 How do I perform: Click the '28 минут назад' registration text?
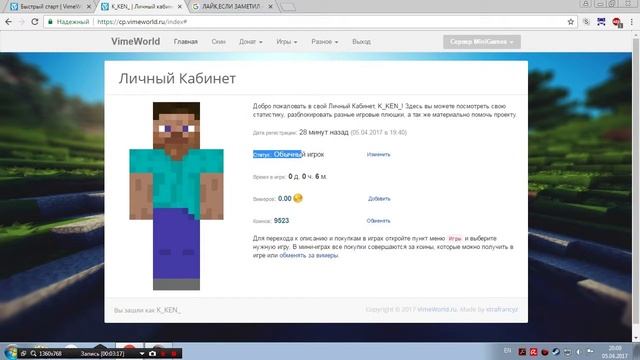pos(324,132)
